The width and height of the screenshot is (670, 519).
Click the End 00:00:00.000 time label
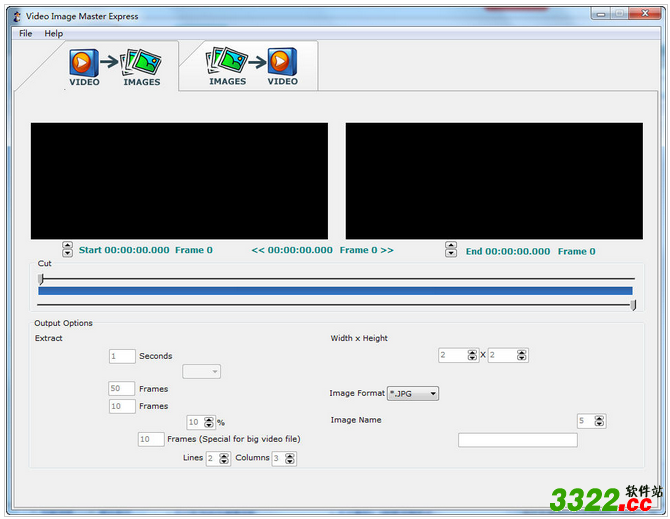coord(508,252)
